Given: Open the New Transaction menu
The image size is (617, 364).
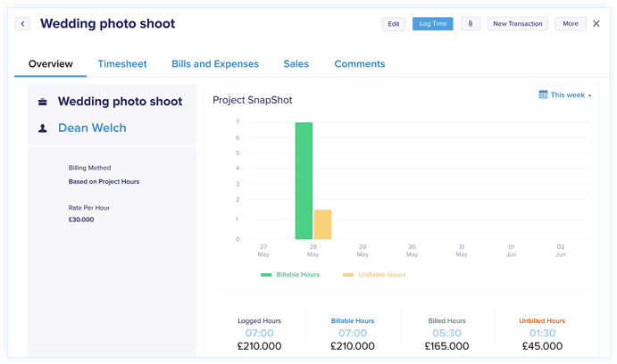Looking at the screenshot, I should [x=518, y=24].
